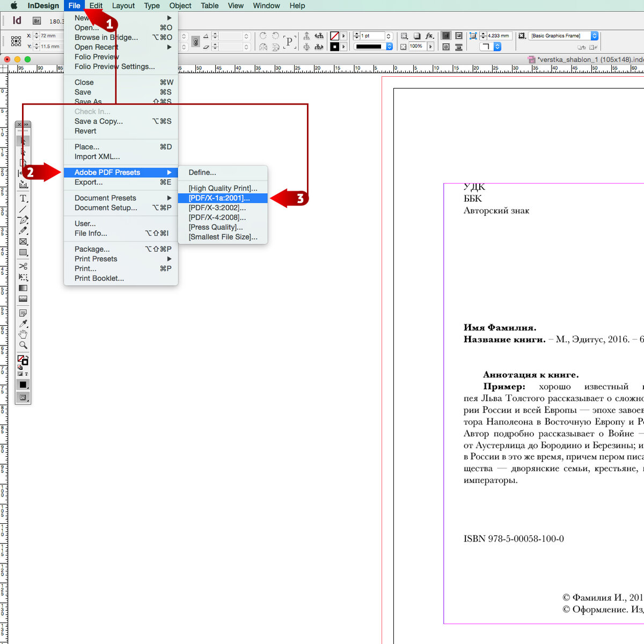
Task: Choose [Press Quality]... preset
Action: [223, 227]
